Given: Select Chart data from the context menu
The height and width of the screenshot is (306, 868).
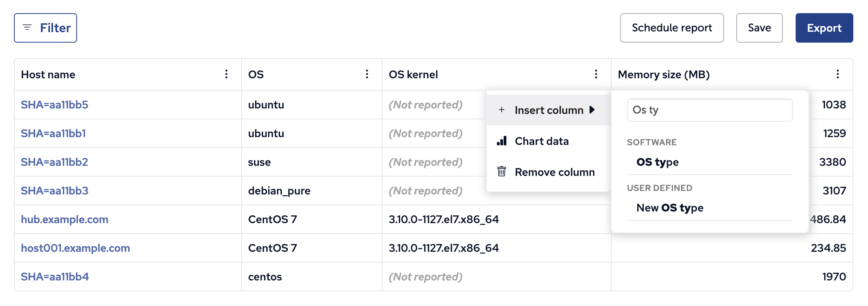Looking at the screenshot, I should click(542, 141).
